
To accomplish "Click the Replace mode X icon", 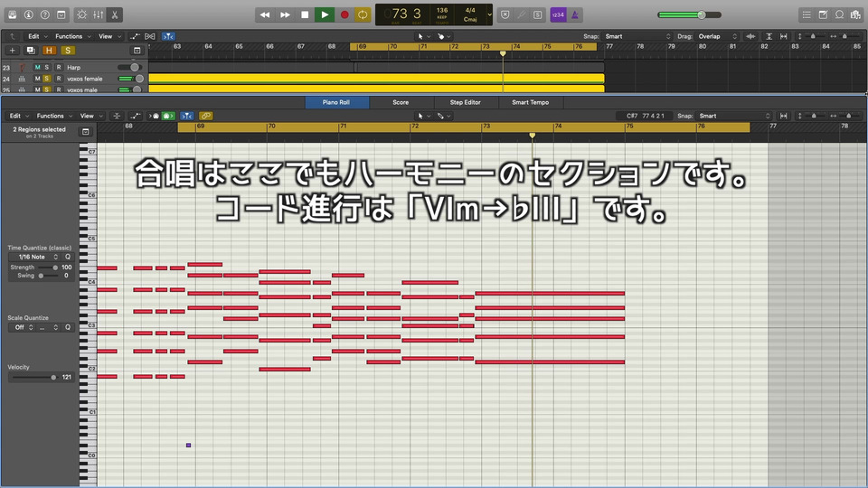I will pos(505,15).
